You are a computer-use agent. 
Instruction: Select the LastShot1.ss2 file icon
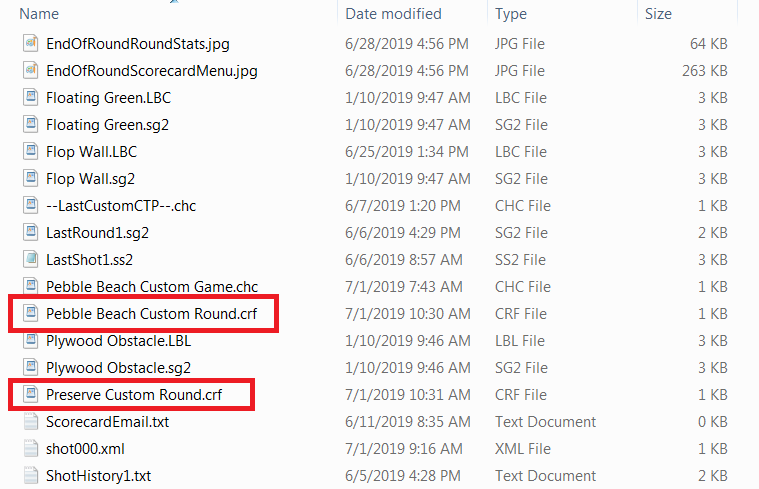[x=31, y=260]
